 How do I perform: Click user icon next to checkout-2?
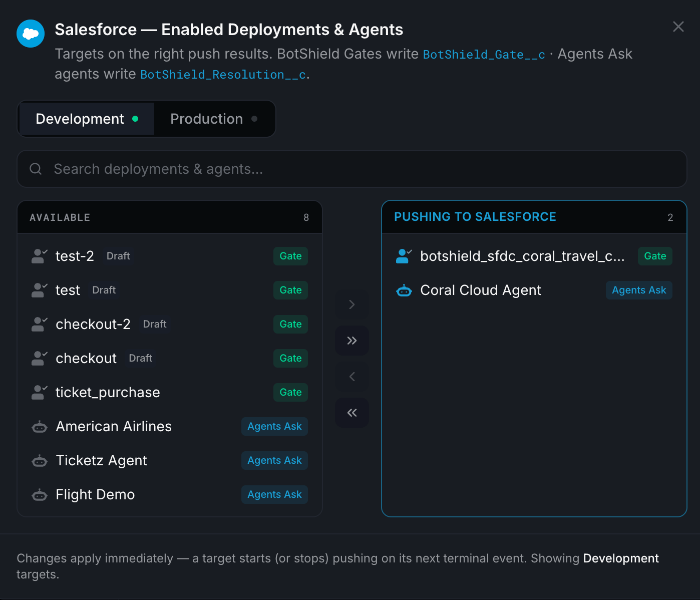[39, 324]
